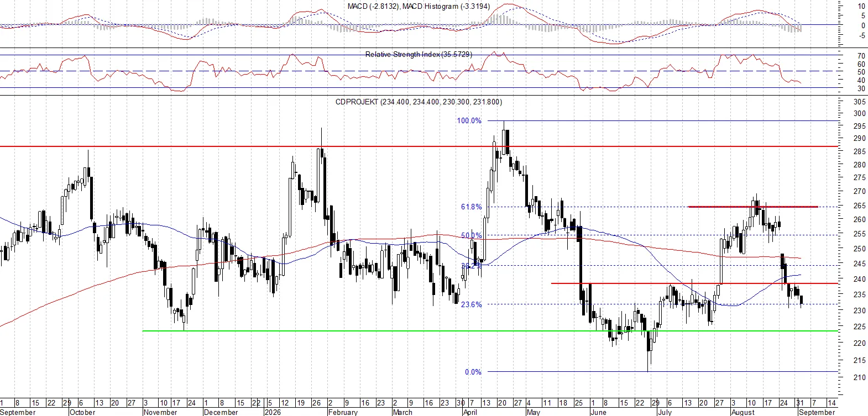Click the 61.8% Fibonacci level label

471,207
